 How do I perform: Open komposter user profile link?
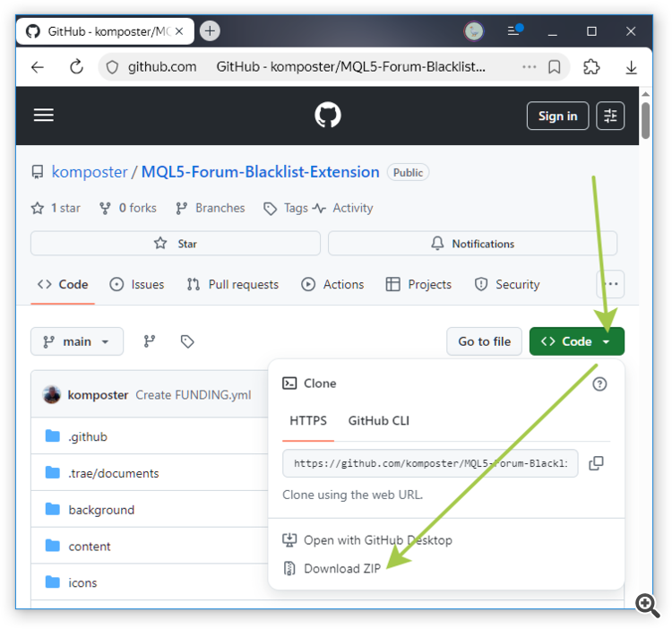click(x=90, y=172)
